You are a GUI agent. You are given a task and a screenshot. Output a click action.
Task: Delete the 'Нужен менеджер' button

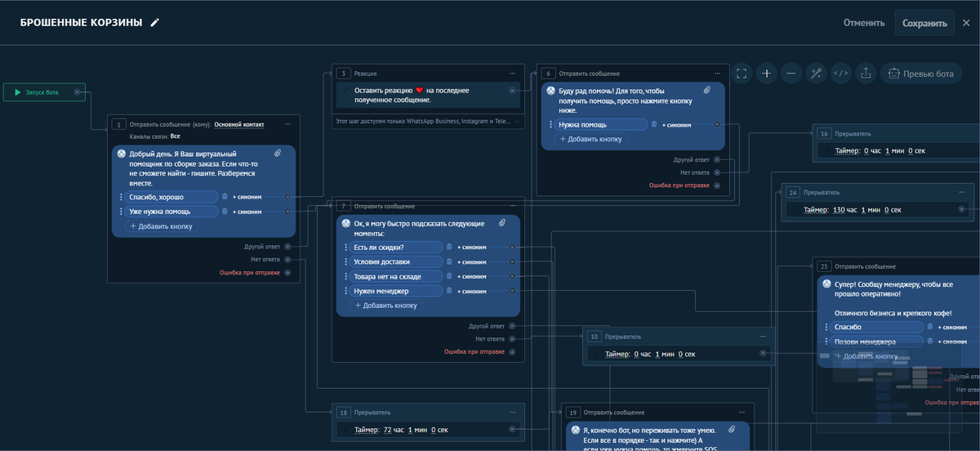tap(449, 291)
